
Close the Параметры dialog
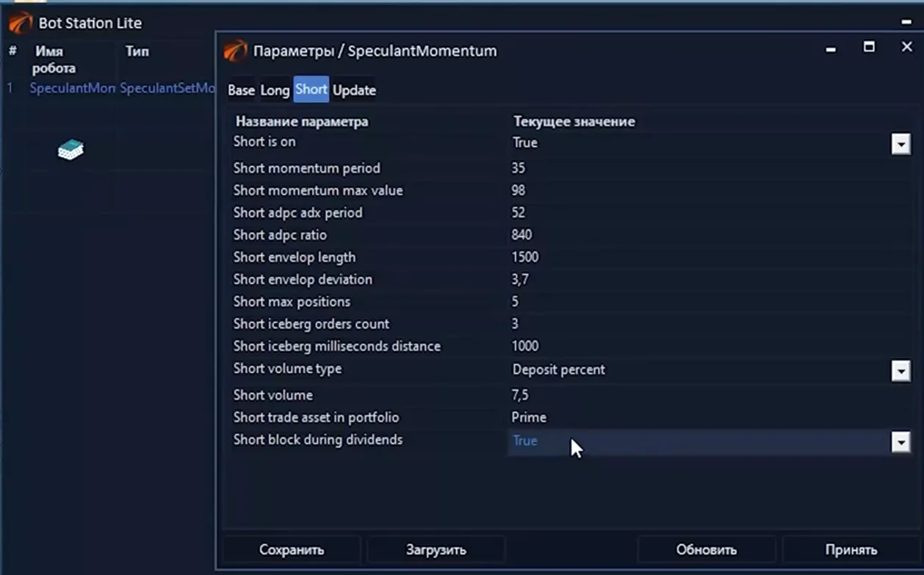906,47
